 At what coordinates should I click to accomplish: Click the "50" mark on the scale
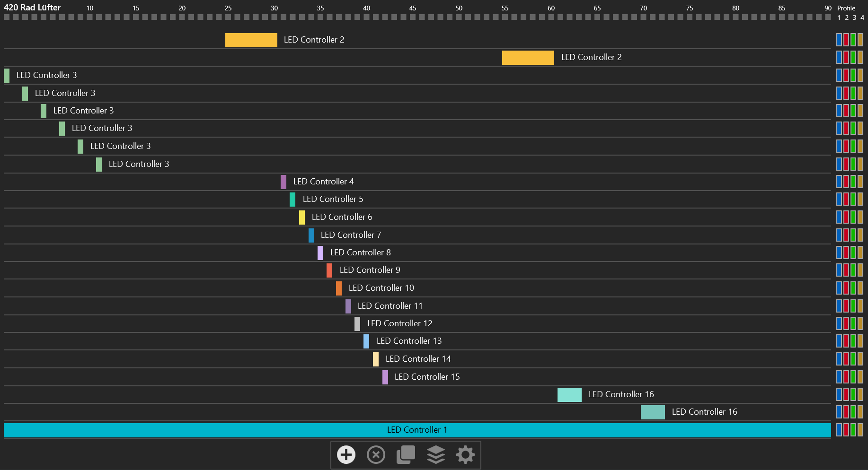(459, 8)
